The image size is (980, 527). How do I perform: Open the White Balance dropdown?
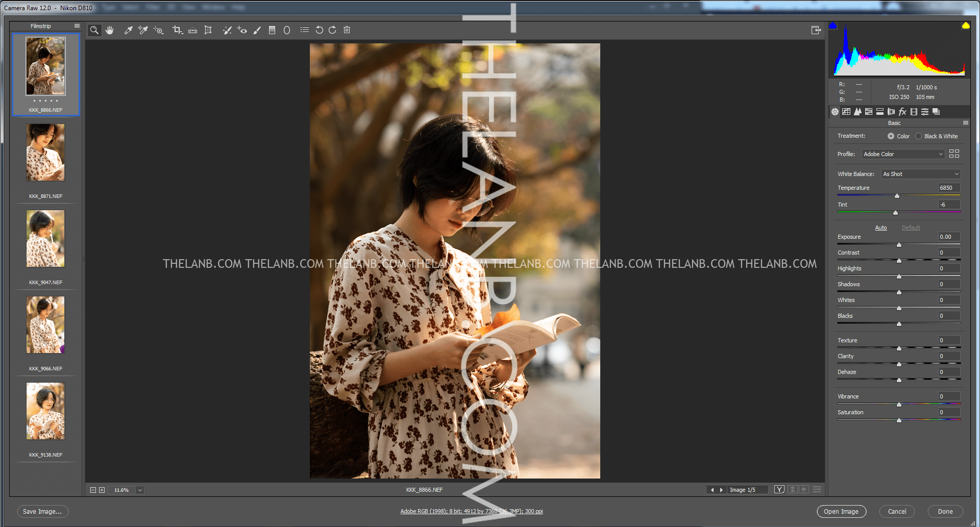click(x=920, y=174)
